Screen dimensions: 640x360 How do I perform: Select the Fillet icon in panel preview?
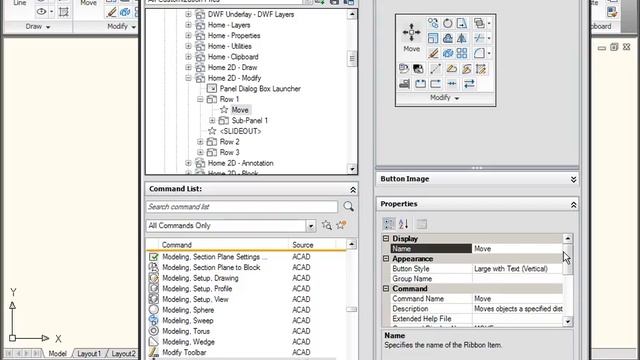pyautogui.click(x=479, y=53)
